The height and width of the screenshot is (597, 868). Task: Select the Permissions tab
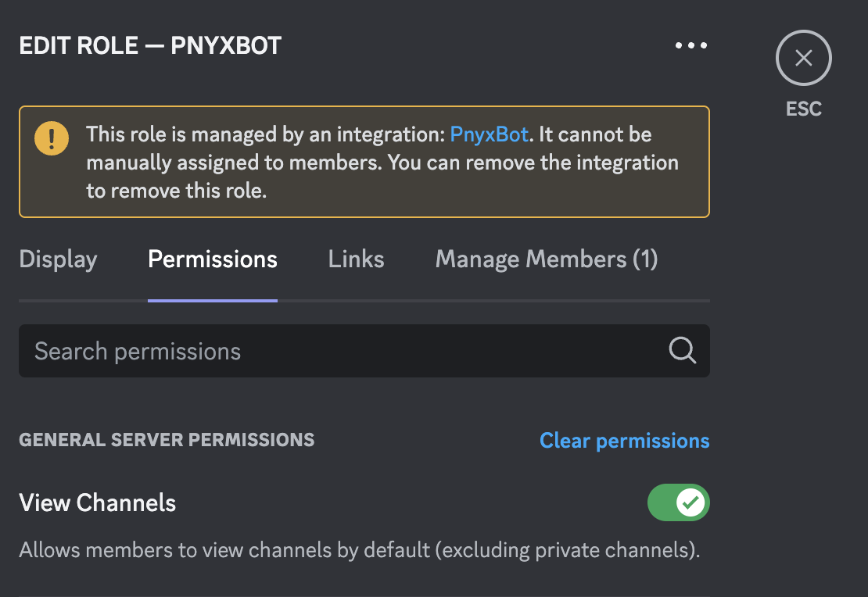point(213,259)
